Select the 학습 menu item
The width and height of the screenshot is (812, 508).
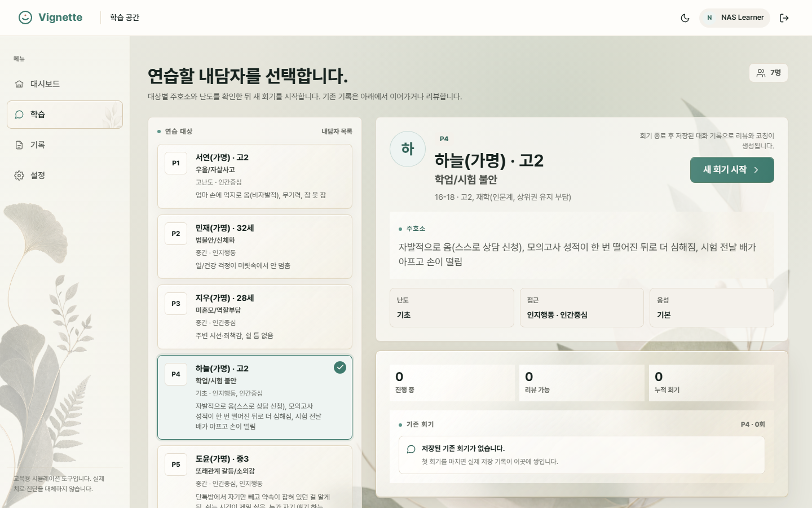tap(65, 115)
